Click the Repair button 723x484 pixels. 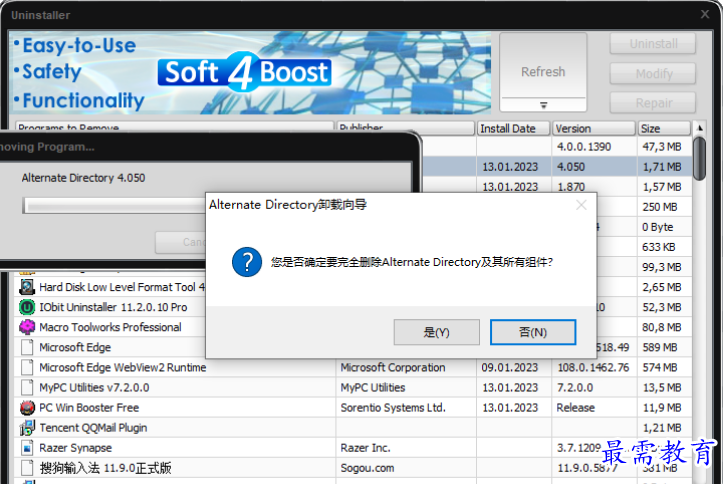(653, 102)
